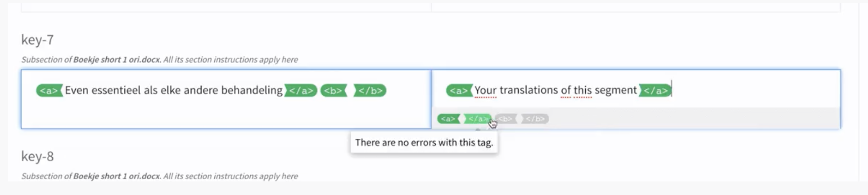
Task: Select the <b> tag in the source segment
Action: pos(334,90)
